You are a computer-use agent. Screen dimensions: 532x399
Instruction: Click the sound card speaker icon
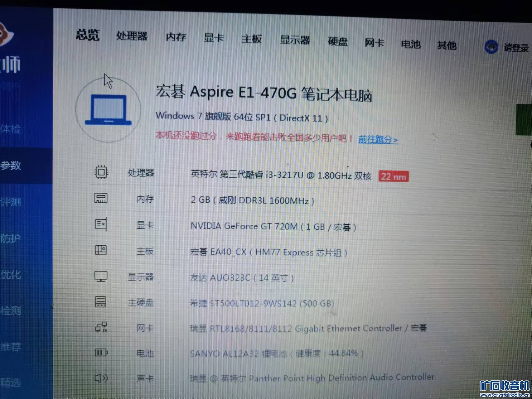(101, 378)
